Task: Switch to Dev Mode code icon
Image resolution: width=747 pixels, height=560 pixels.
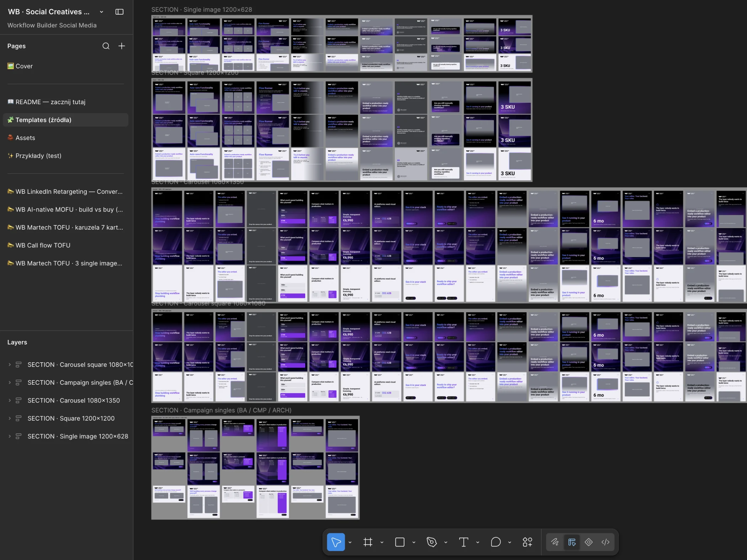Action: [605, 542]
